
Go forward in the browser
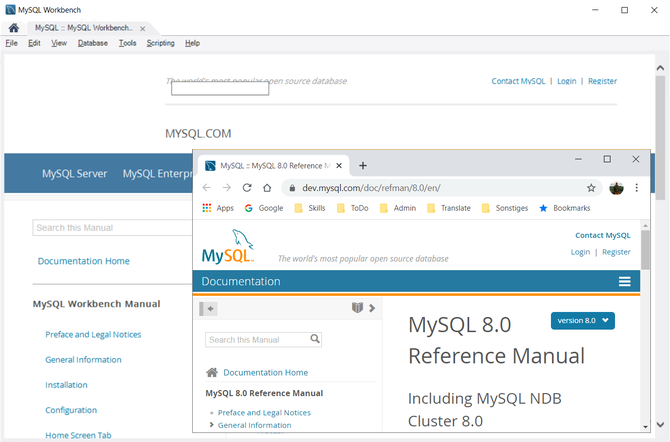pos(227,188)
